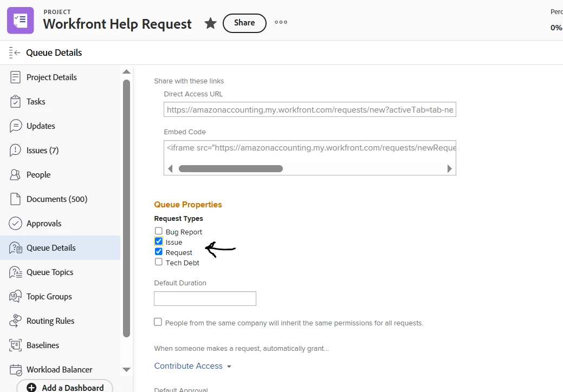Open the Contribute Access dropdown
Image resolution: width=563 pixels, height=392 pixels.
[x=192, y=366]
